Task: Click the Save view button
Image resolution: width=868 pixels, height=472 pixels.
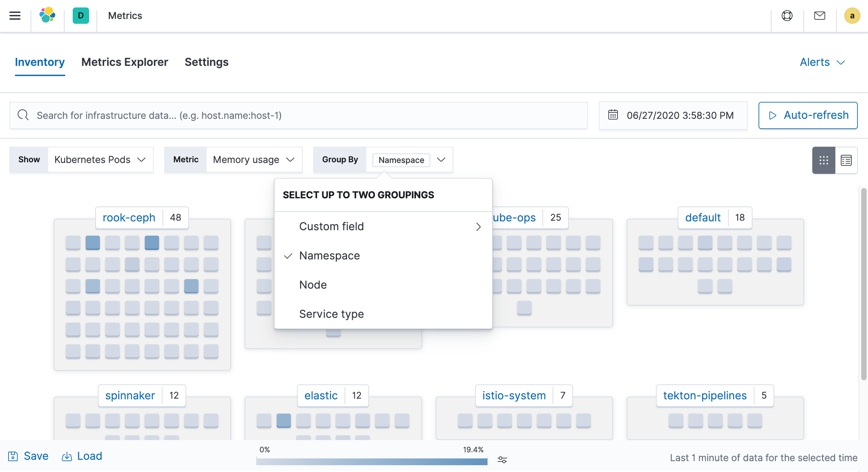Action: 29,456
